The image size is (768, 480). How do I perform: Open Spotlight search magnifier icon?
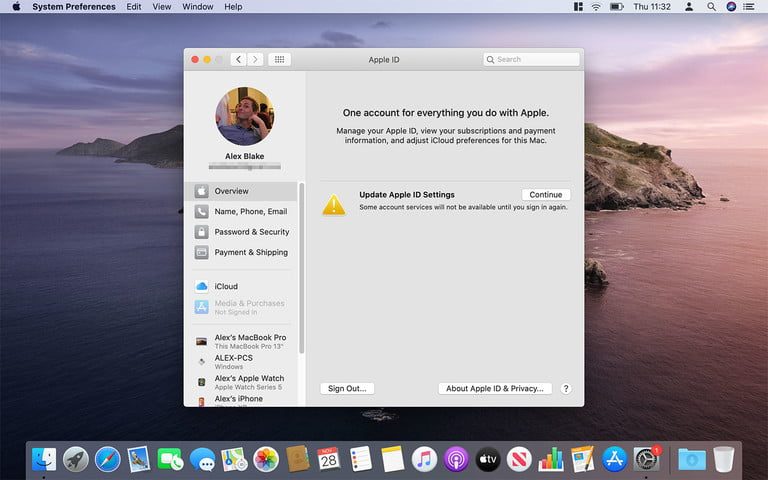pos(711,7)
